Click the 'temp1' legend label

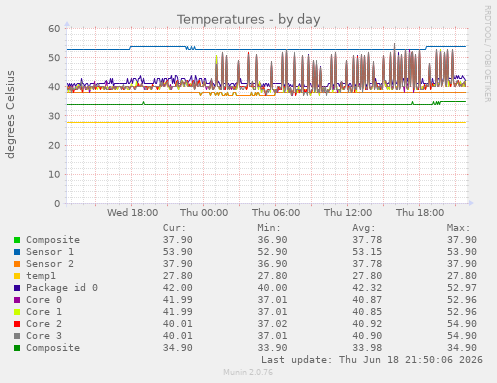coord(41,276)
